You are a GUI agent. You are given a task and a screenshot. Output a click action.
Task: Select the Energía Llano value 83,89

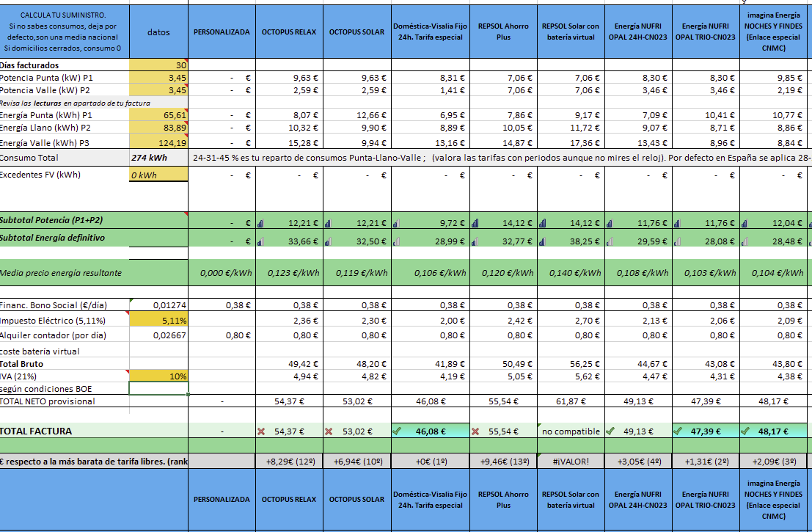[x=158, y=128]
